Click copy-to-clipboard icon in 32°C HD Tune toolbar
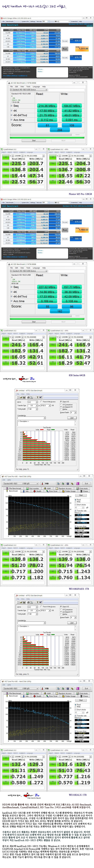 point(58,688)
